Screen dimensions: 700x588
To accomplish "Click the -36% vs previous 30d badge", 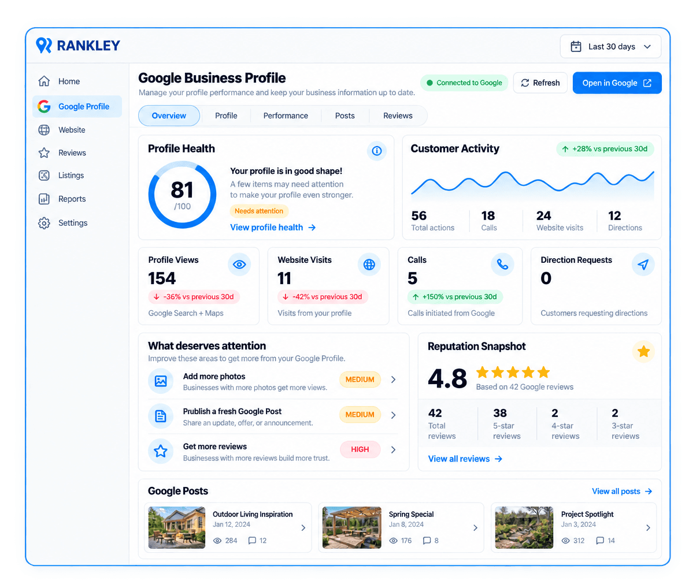I will pyautogui.click(x=194, y=297).
